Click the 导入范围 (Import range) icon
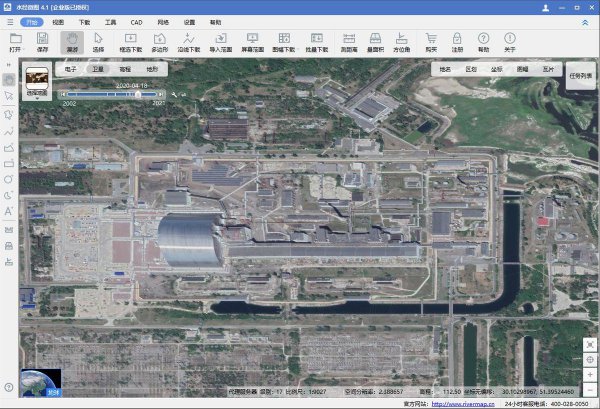This screenshot has height=409, width=600. (221, 41)
